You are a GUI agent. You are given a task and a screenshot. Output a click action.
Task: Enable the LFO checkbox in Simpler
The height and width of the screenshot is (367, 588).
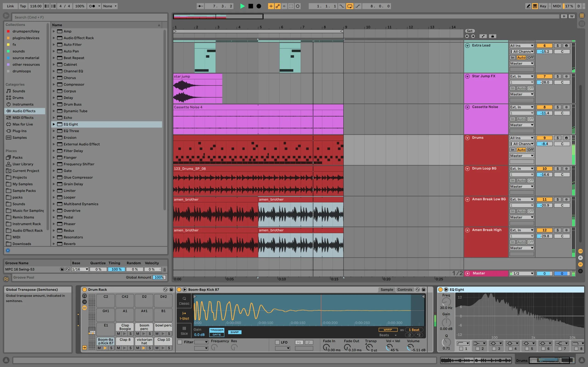(277, 342)
